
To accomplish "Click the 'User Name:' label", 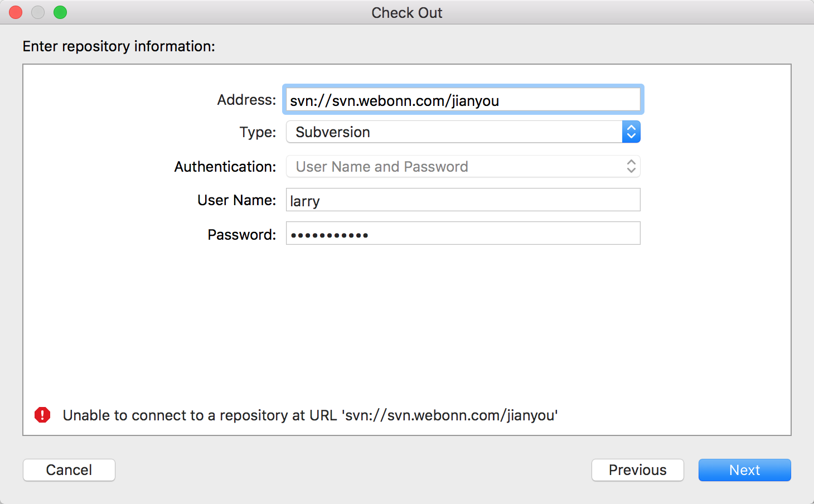I will click(236, 200).
